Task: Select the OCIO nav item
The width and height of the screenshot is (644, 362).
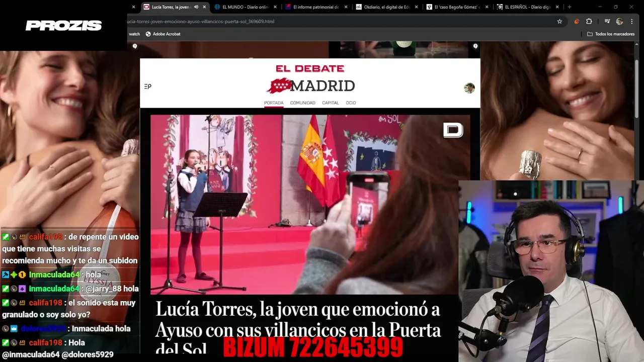Action: (351, 103)
